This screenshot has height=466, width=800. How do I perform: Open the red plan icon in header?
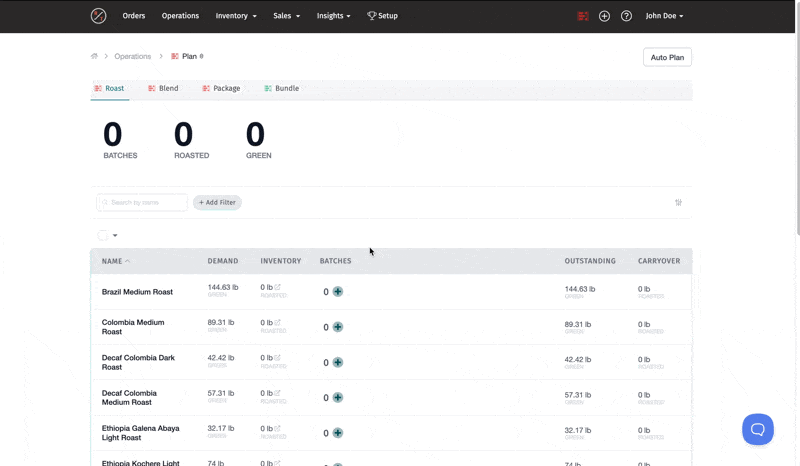(583, 16)
